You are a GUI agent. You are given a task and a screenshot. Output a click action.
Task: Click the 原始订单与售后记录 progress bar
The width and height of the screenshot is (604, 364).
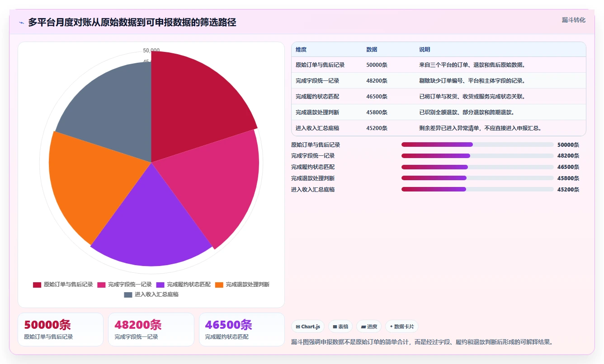477,145
